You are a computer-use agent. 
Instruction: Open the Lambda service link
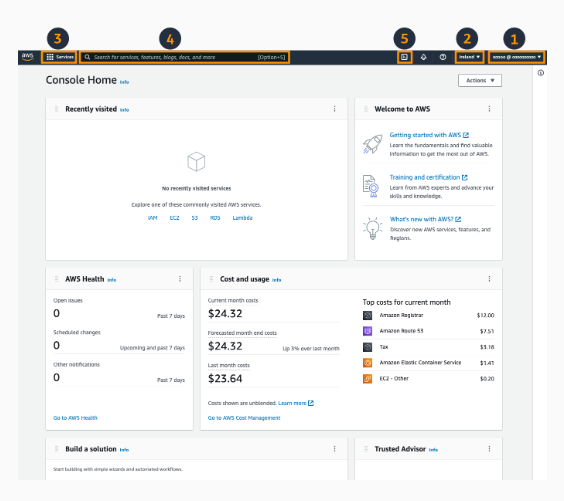tap(242, 218)
